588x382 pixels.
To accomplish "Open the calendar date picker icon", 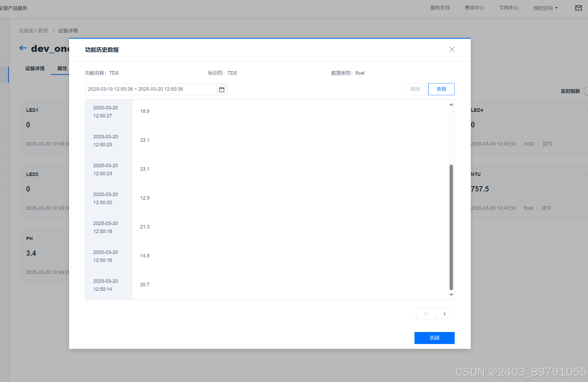I will (x=221, y=89).
